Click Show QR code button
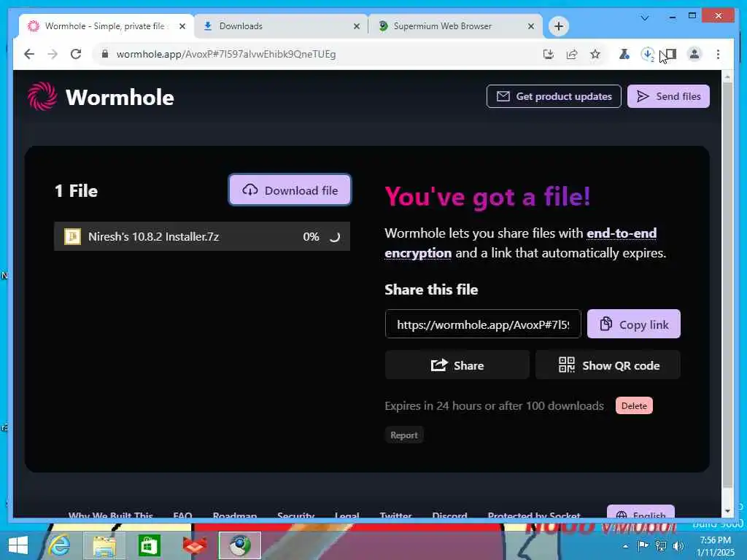Viewport: 747px width, 560px height. pos(608,365)
